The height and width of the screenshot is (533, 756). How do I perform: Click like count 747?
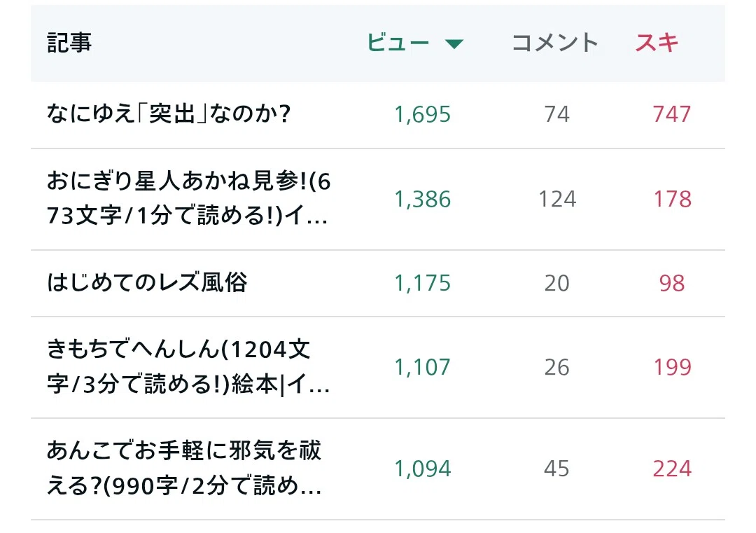pyautogui.click(x=672, y=115)
